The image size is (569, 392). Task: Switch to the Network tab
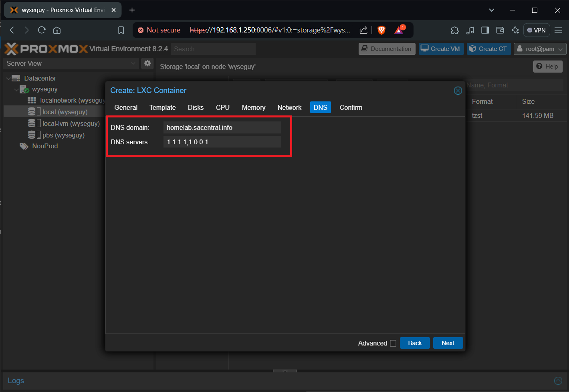289,107
